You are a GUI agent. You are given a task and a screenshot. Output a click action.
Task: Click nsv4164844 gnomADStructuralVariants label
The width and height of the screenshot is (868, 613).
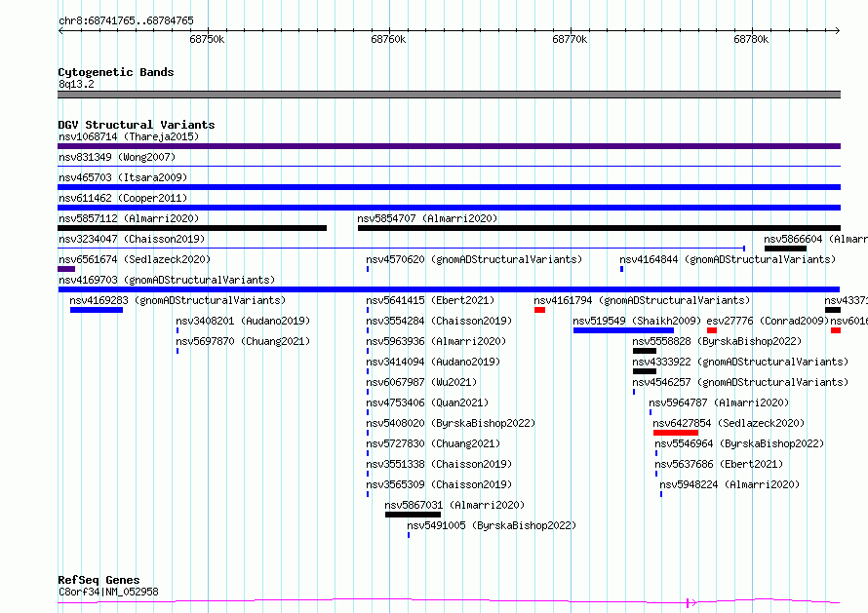[x=728, y=259]
